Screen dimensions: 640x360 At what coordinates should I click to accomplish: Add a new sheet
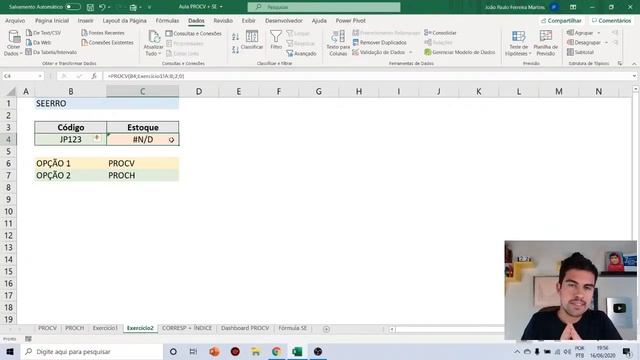point(326,329)
